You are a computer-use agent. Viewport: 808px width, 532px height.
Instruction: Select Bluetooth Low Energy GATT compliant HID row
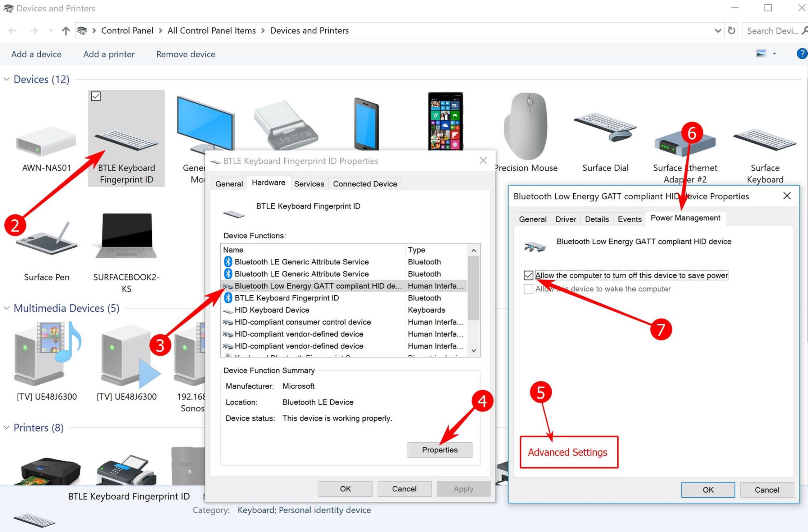pos(344,286)
